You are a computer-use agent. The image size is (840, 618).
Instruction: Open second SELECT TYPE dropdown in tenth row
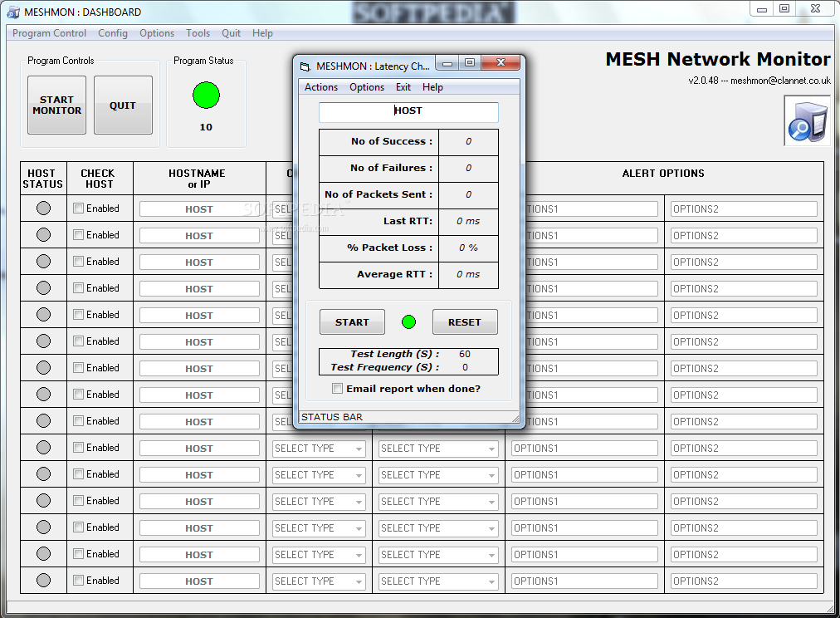click(438, 448)
